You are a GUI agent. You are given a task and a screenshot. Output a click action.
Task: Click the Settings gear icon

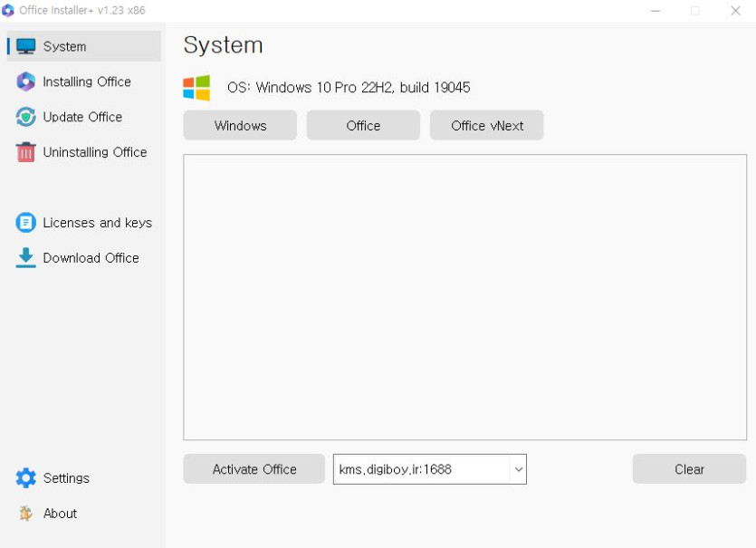[26, 478]
